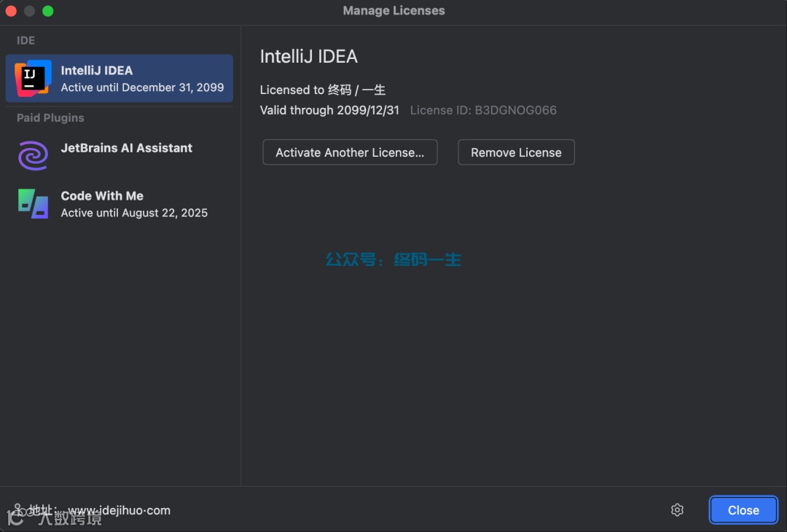
Task: Click the Licensed to name line
Action: click(x=323, y=90)
